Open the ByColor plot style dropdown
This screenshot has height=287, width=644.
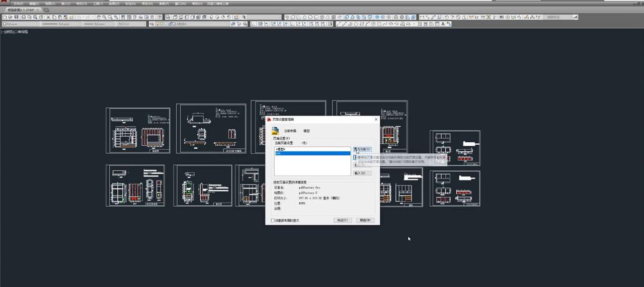tap(132, 24)
